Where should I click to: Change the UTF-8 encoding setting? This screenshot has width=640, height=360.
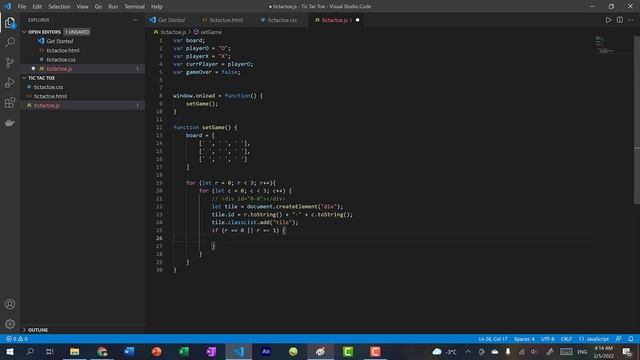(547, 339)
